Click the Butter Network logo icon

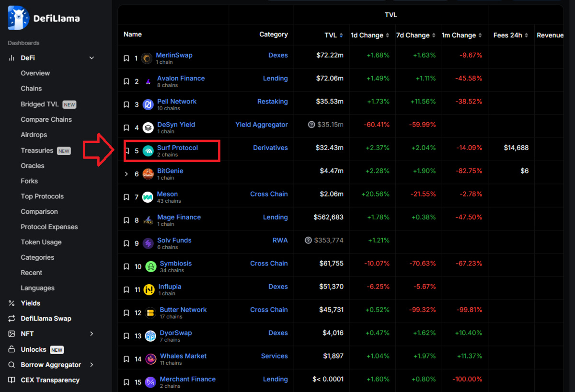pos(150,313)
